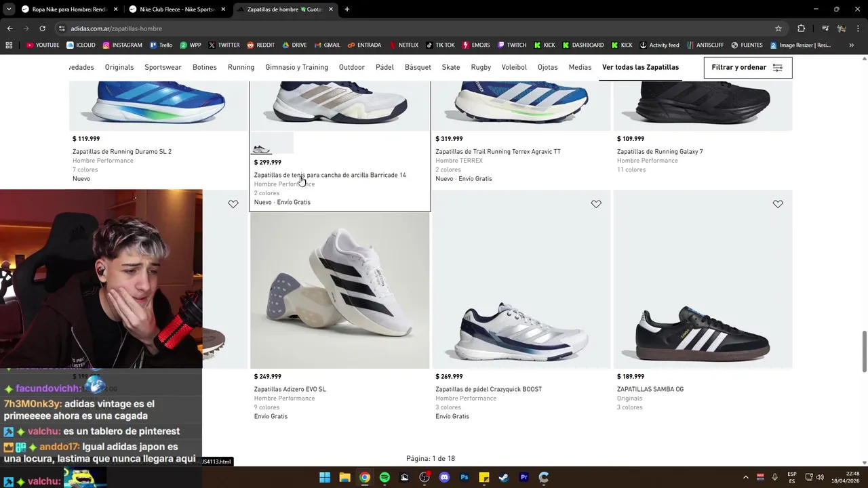Select the Skate category
868x488 pixels.
tap(451, 67)
